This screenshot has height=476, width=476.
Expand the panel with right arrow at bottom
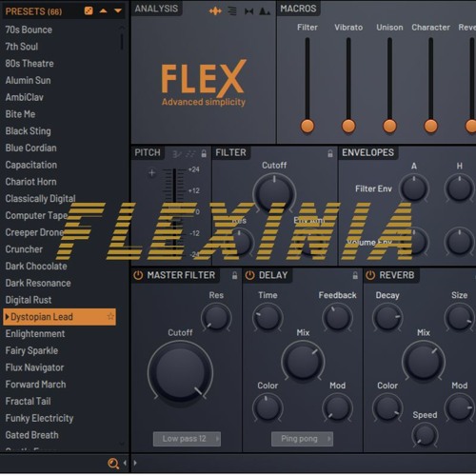point(135,463)
